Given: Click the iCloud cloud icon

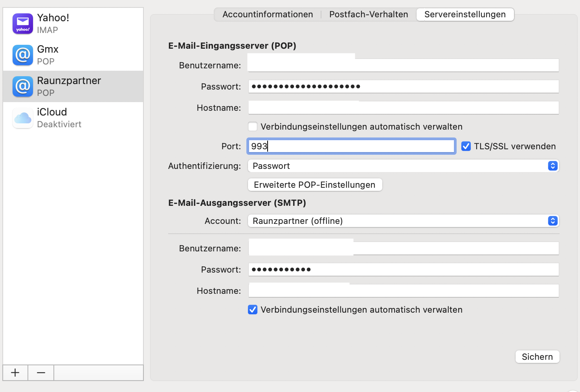Looking at the screenshot, I should pyautogui.click(x=23, y=118).
